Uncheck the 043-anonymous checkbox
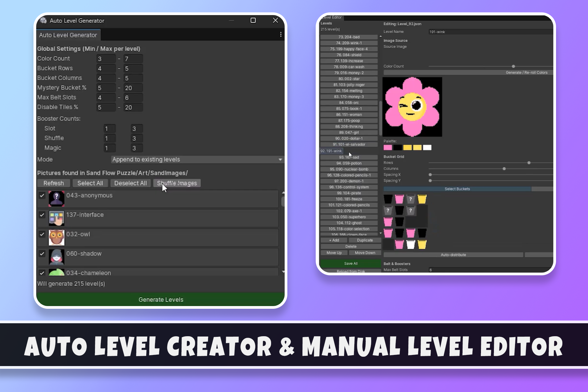The width and height of the screenshot is (588, 392). coord(42,195)
